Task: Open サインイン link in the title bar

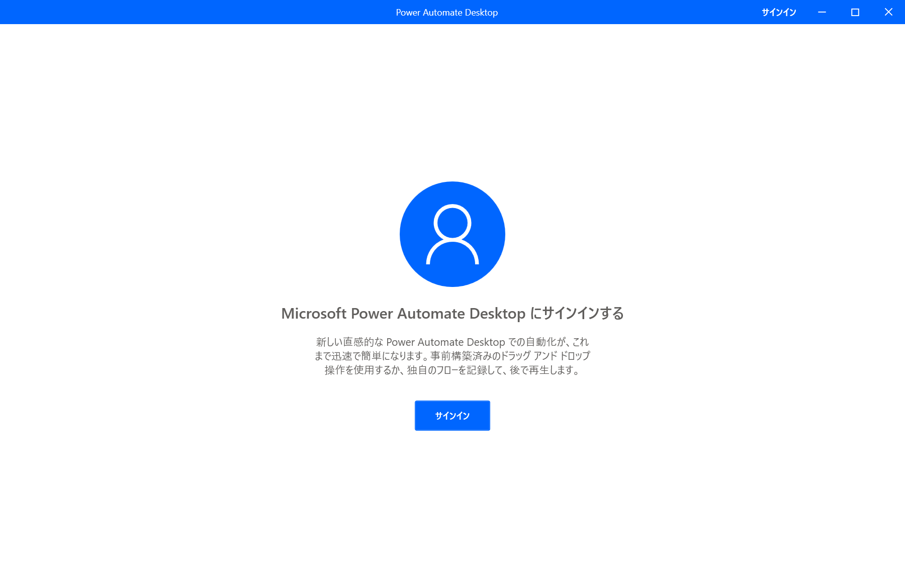Action: click(x=779, y=12)
